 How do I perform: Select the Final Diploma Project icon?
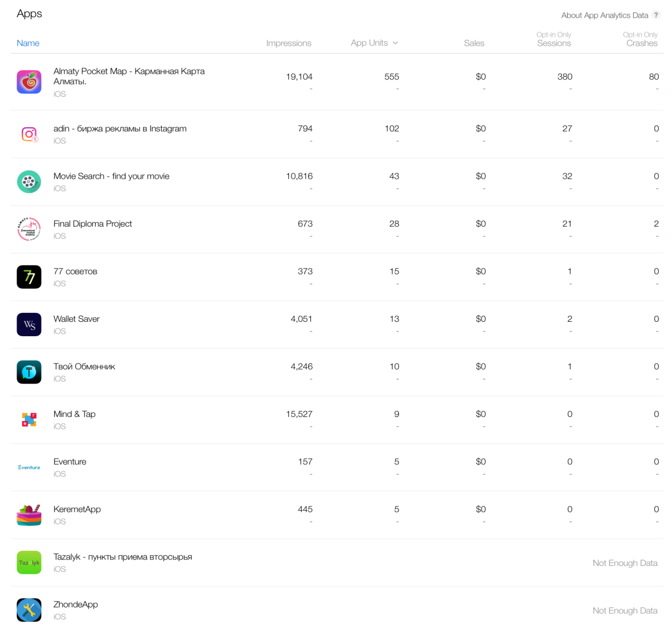[x=29, y=229]
